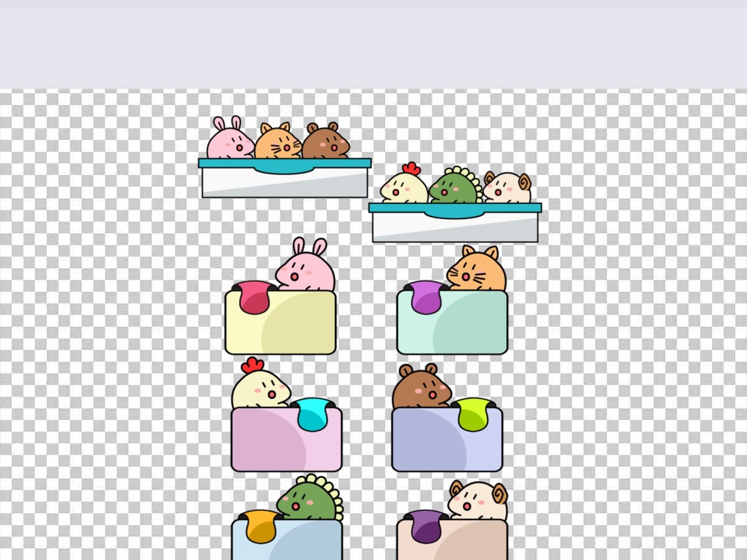Select the cream ram on the shelf
Viewport: 747px width, 560px height.
(507, 187)
